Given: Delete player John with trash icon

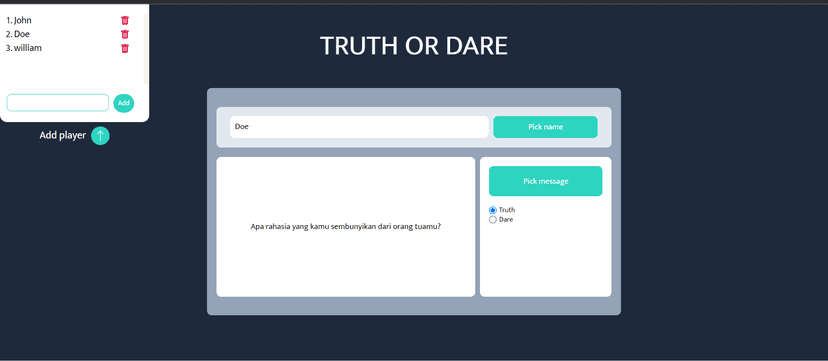Looking at the screenshot, I should click(125, 21).
